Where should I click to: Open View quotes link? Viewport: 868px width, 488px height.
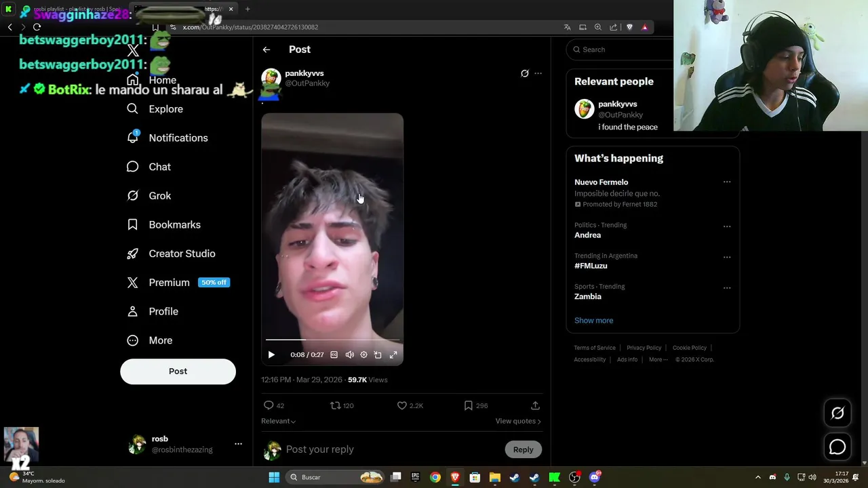coord(518,421)
